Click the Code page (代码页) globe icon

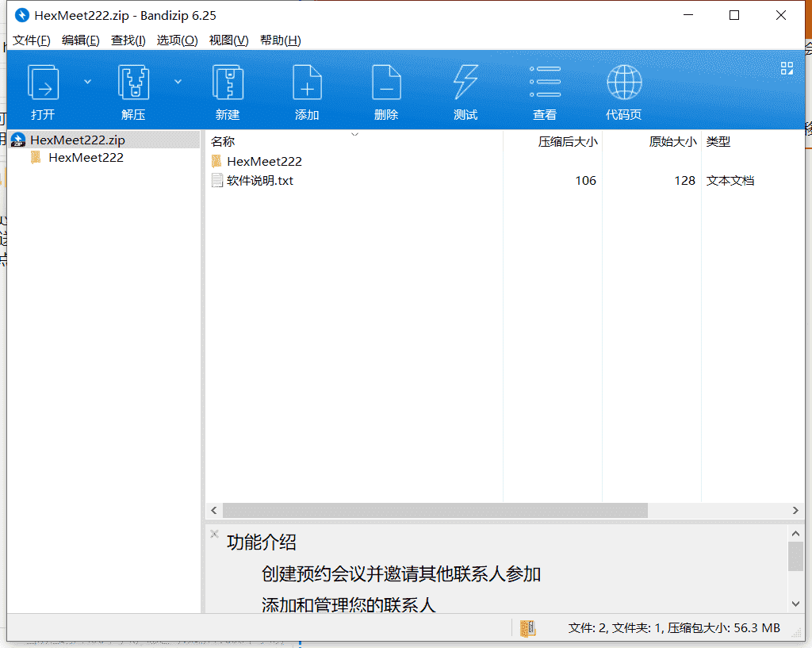point(624,82)
